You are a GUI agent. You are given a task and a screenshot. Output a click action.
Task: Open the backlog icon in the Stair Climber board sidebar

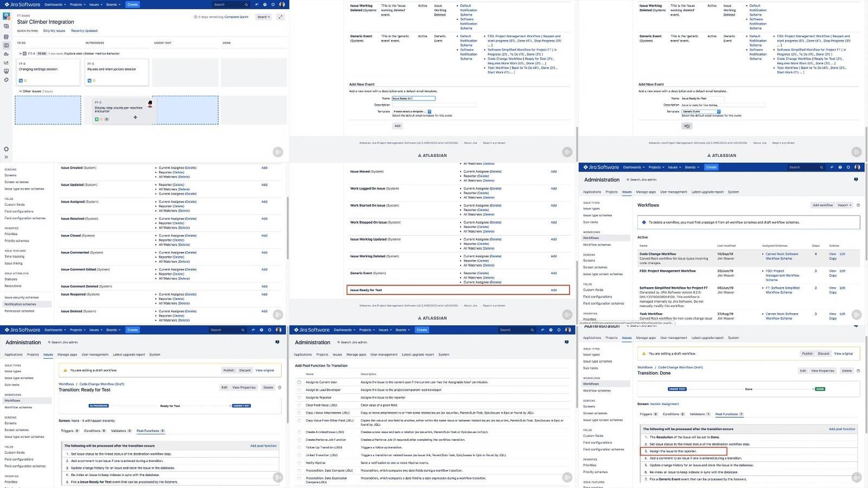tap(6, 36)
